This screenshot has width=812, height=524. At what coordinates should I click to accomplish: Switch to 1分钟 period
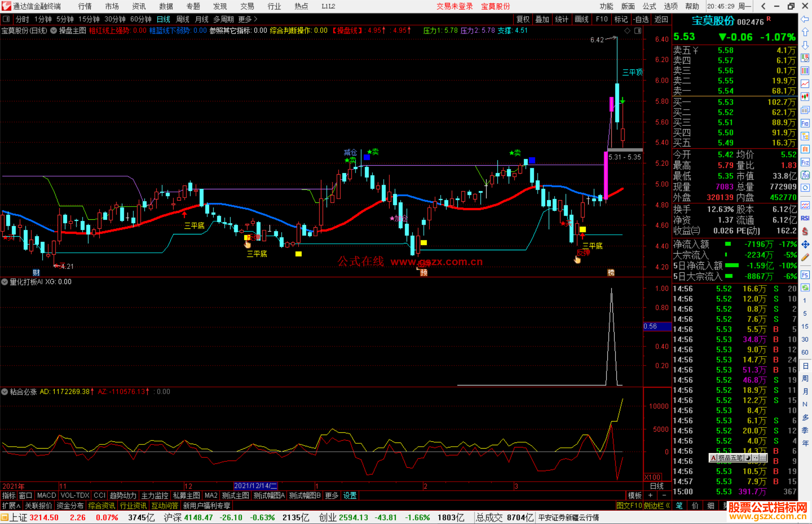[x=43, y=19]
